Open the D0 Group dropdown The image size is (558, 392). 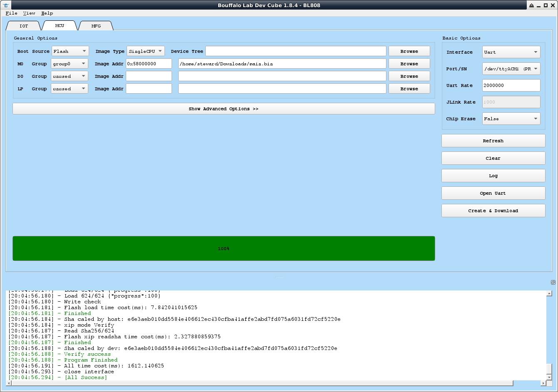point(70,76)
